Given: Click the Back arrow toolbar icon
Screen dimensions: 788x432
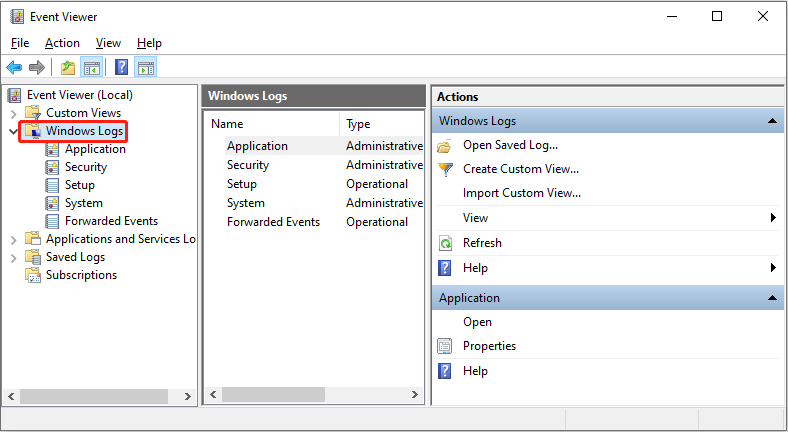Looking at the screenshot, I should [x=14, y=67].
